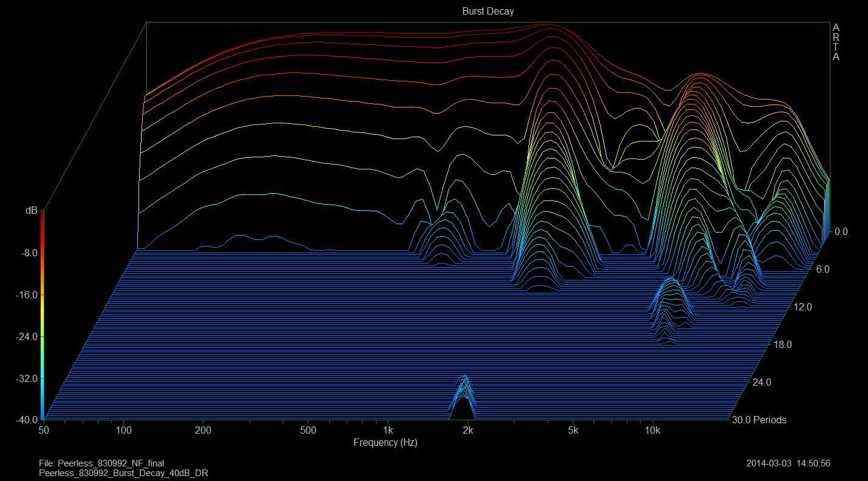
Task: Click the dB axis unit label
Action: (30, 211)
